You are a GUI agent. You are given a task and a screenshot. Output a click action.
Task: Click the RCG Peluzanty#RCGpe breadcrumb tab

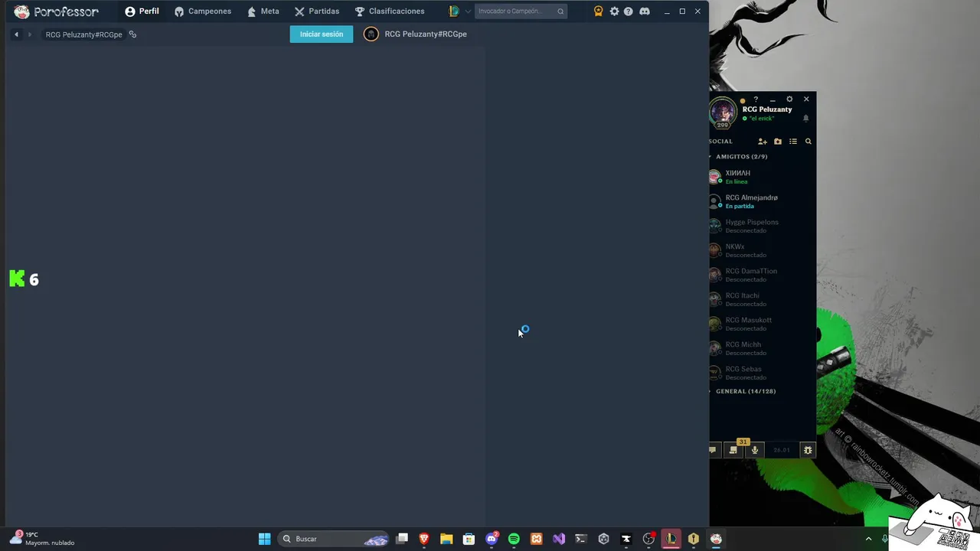pos(83,34)
